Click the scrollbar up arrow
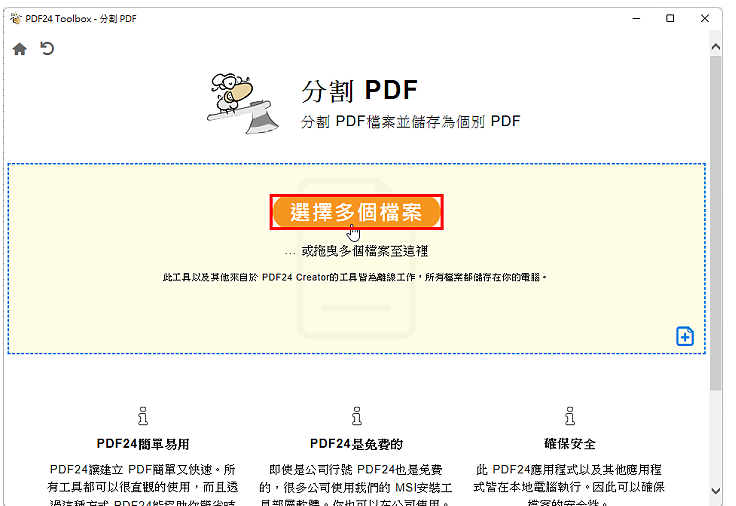Screen dimensions: 736x506 click(x=715, y=46)
